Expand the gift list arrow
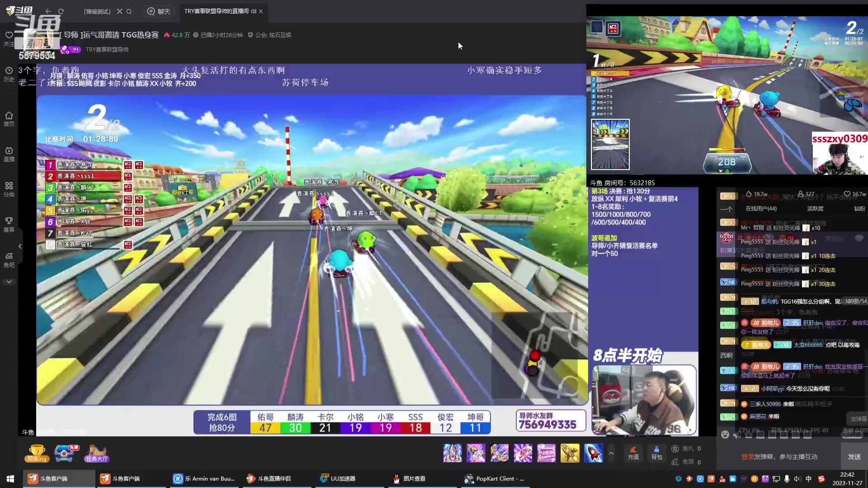 pos(611,453)
